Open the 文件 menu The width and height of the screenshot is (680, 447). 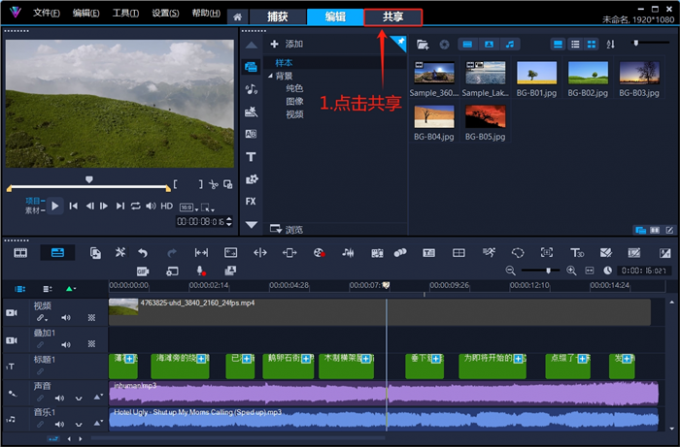[46, 13]
